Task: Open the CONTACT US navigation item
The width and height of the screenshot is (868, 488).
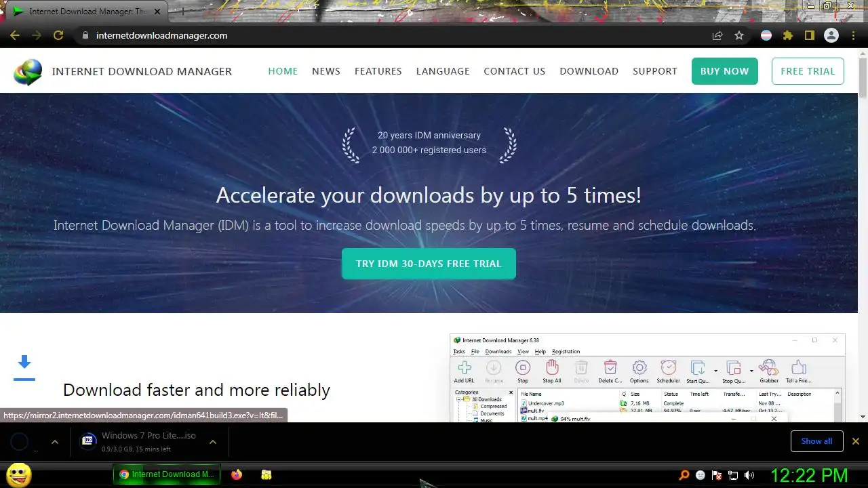Action: [x=514, y=71]
